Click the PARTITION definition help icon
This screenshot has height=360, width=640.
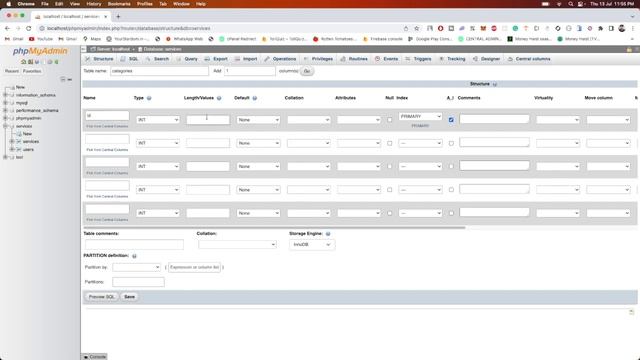(x=134, y=256)
